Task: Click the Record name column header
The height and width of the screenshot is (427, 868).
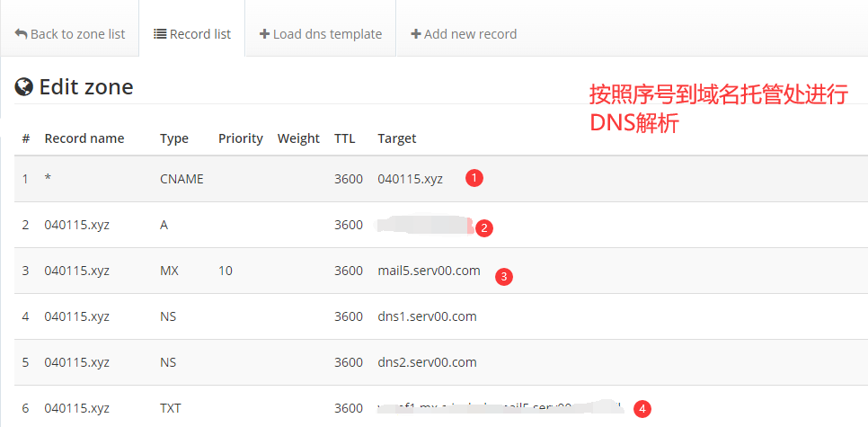Action: [84, 138]
